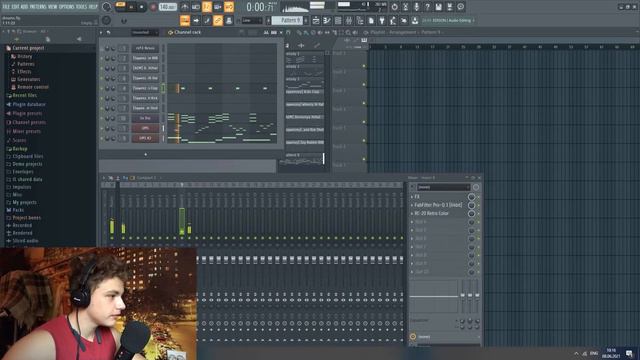Open the Line snap dropdown
640x360 pixels.
pos(251,20)
